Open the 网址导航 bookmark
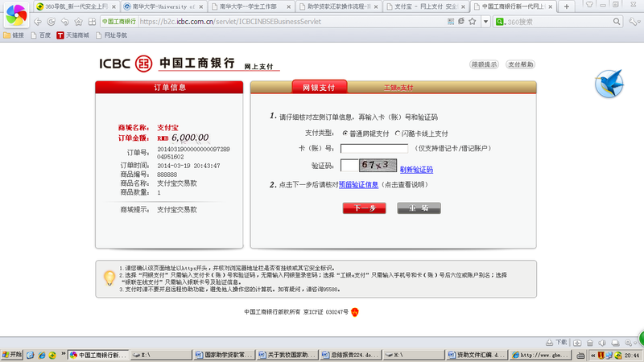Viewport: 644px width, 362px height. coord(111,35)
